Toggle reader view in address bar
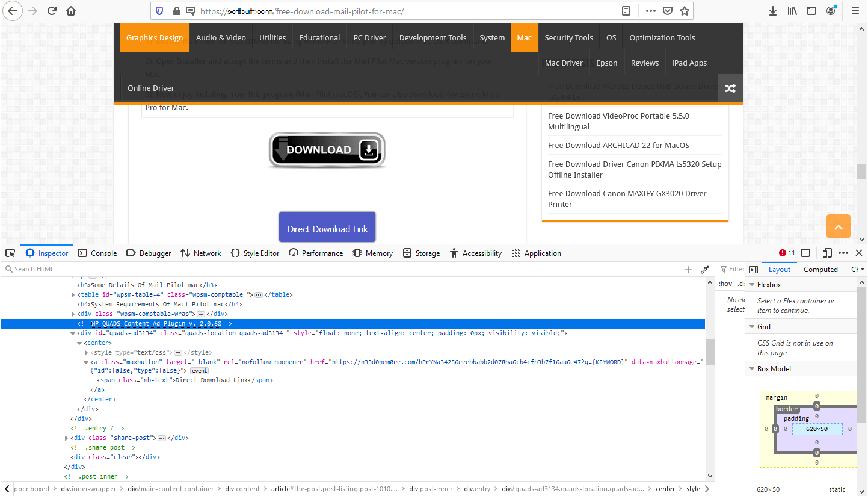The image size is (868, 496). point(626,11)
